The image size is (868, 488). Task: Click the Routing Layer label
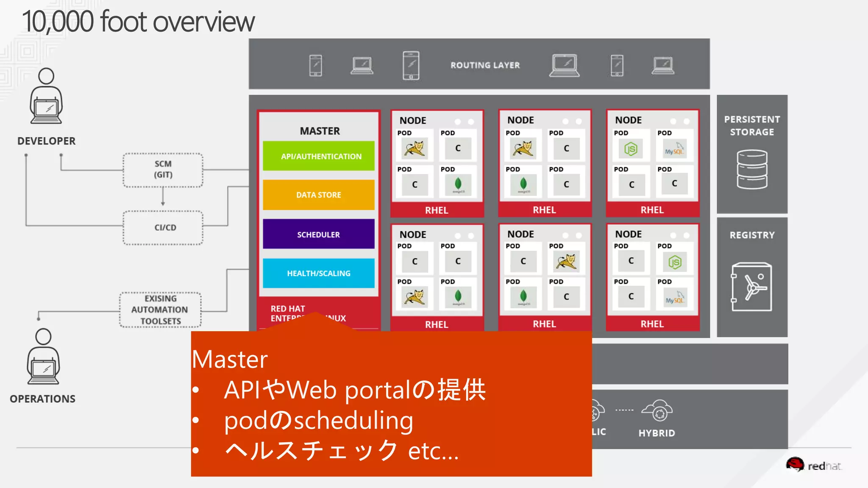pos(485,65)
